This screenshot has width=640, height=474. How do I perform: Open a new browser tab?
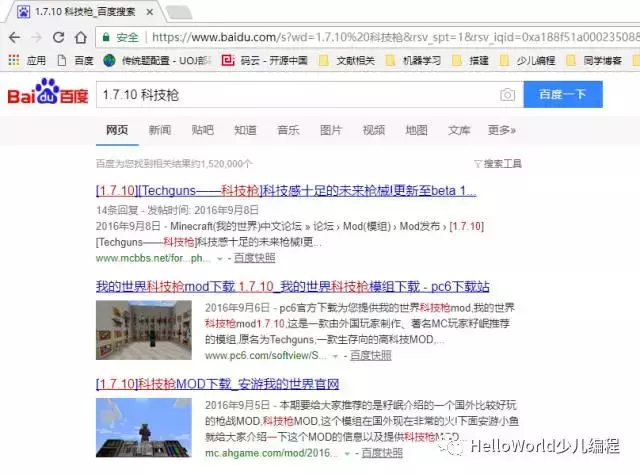click(x=178, y=12)
